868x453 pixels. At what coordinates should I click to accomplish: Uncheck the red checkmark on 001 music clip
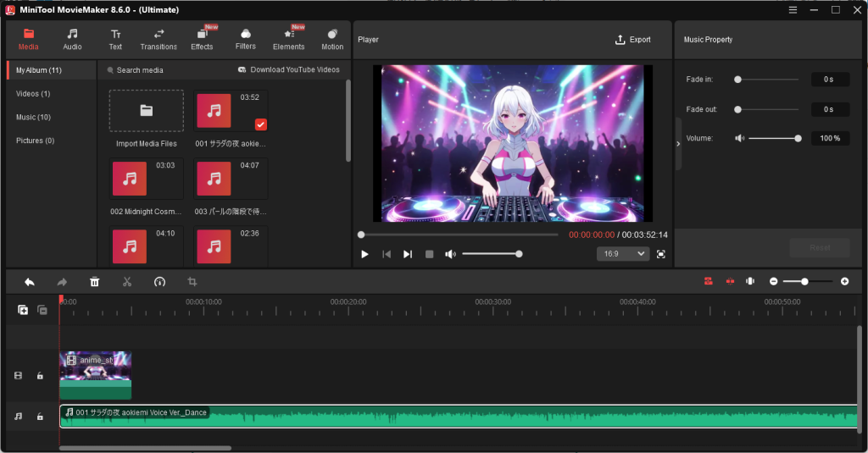pos(260,124)
